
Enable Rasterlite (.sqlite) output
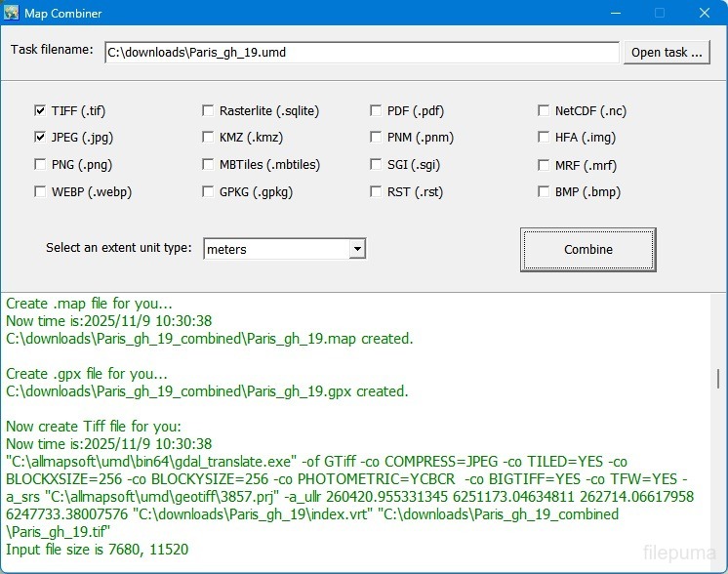(x=208, y=111)
